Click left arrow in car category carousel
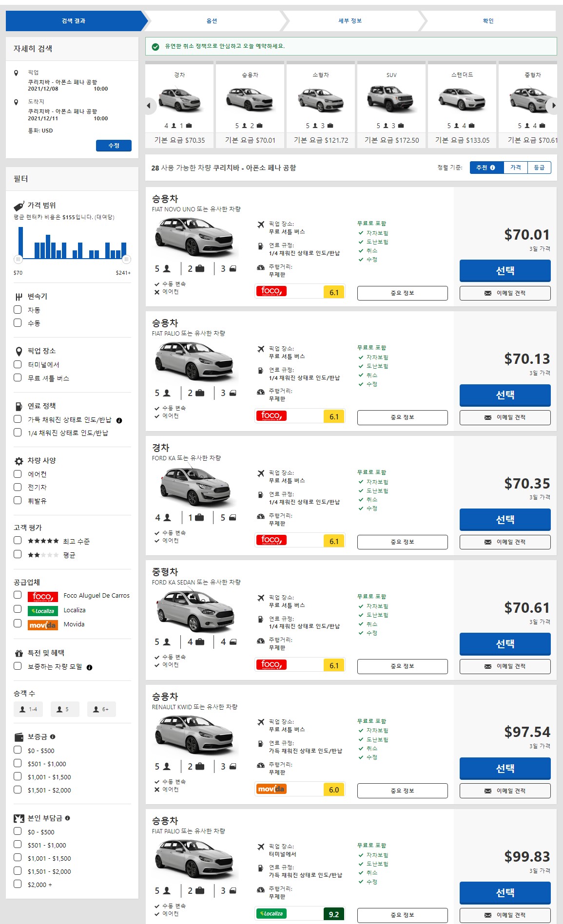 pos(149,106)
